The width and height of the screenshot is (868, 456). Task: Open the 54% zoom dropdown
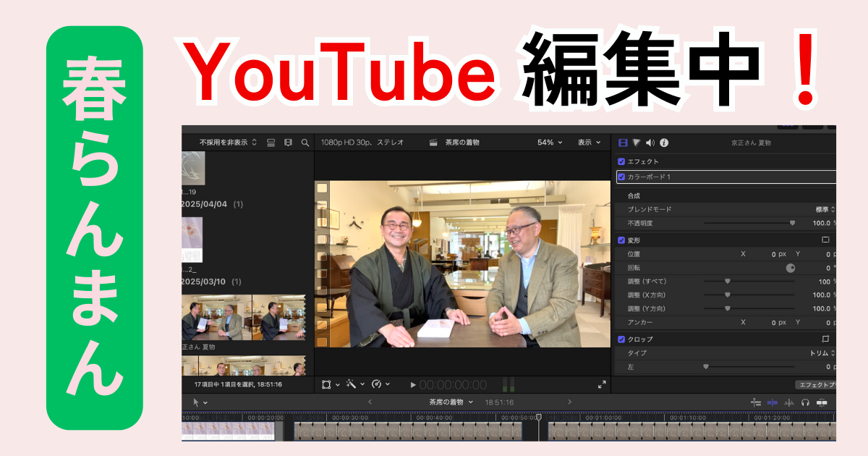tap(550, 143)
